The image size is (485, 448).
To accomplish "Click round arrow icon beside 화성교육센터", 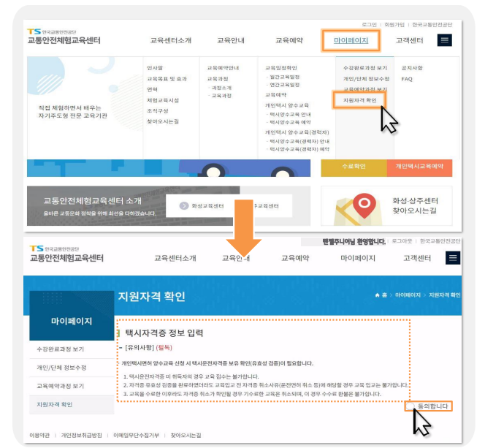I will (x=184, y=206).
